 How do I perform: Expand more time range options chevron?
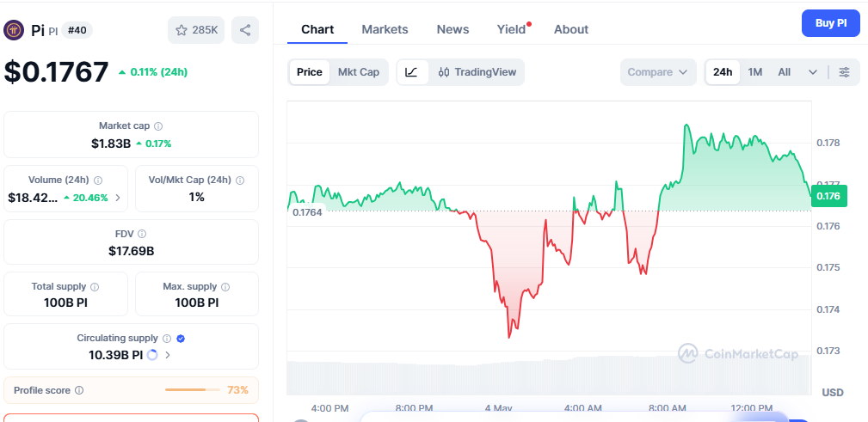(x=813, y=72)
